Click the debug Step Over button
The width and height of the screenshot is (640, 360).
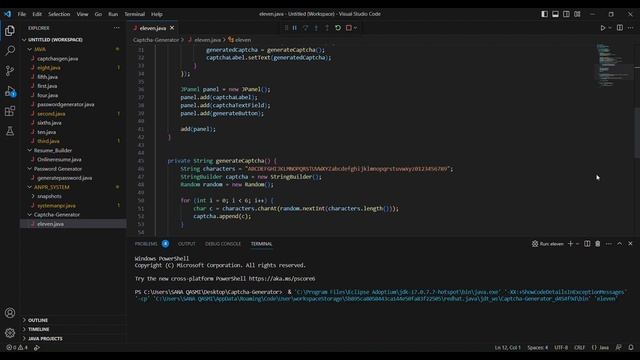click(305, 28)
